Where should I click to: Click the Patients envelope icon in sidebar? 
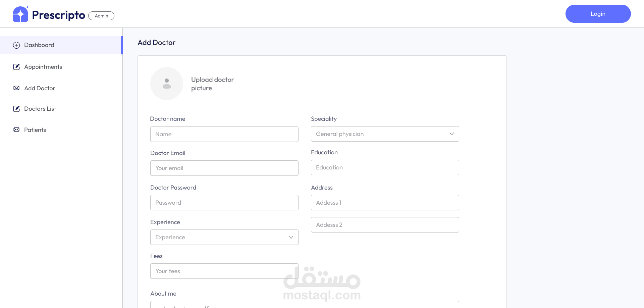[16, 130]
